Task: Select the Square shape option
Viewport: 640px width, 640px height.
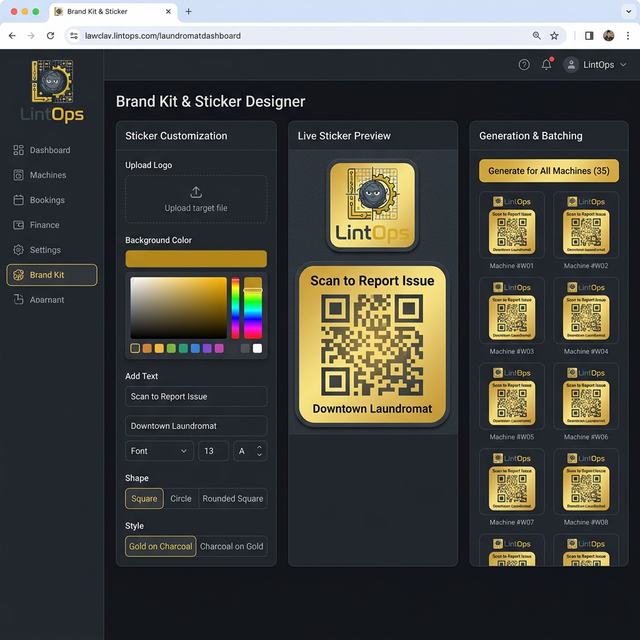Action: [x=144, y=498]
